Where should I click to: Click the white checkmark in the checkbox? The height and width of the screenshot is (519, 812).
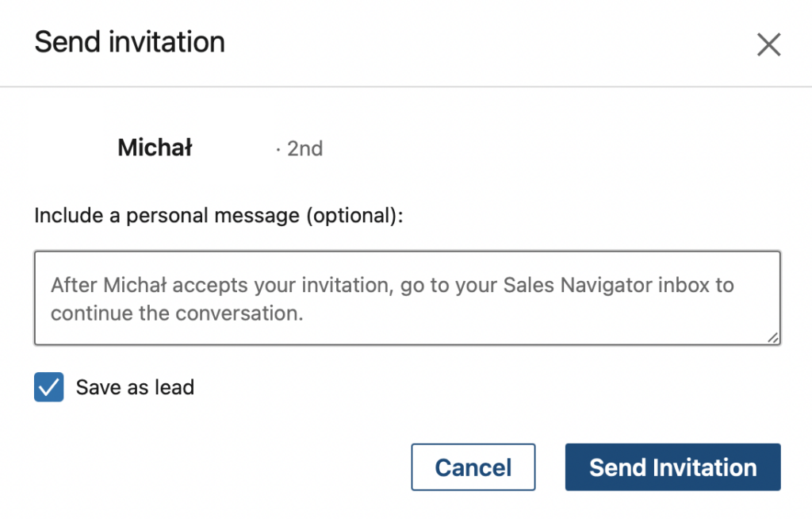pyautogui.click(x=49, y=388)
